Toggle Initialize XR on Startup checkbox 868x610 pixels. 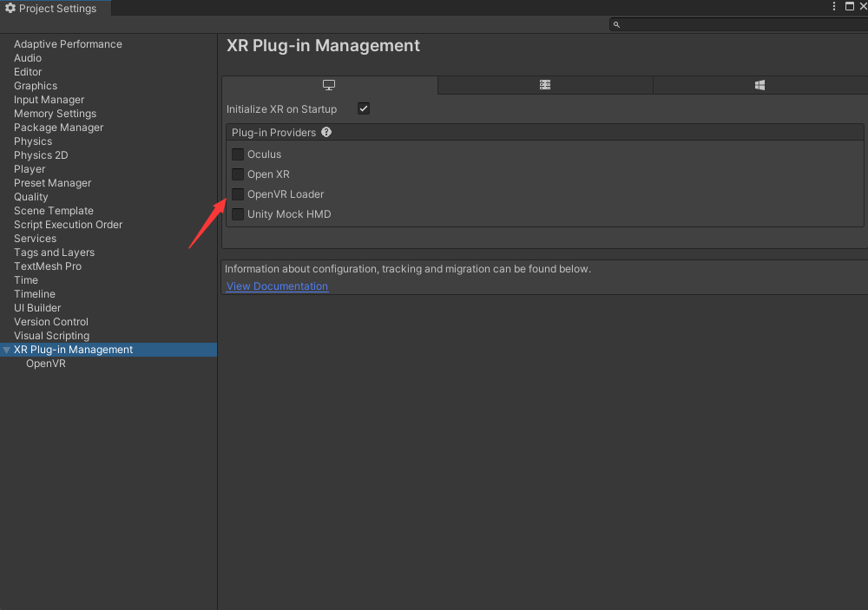click(x=363, y=108)
